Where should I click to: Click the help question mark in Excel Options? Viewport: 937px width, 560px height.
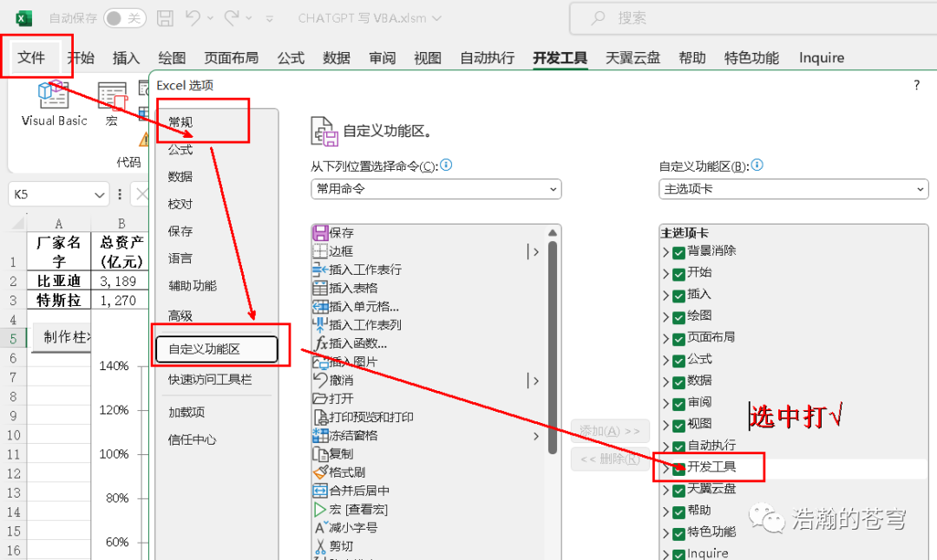coord(917,85)
